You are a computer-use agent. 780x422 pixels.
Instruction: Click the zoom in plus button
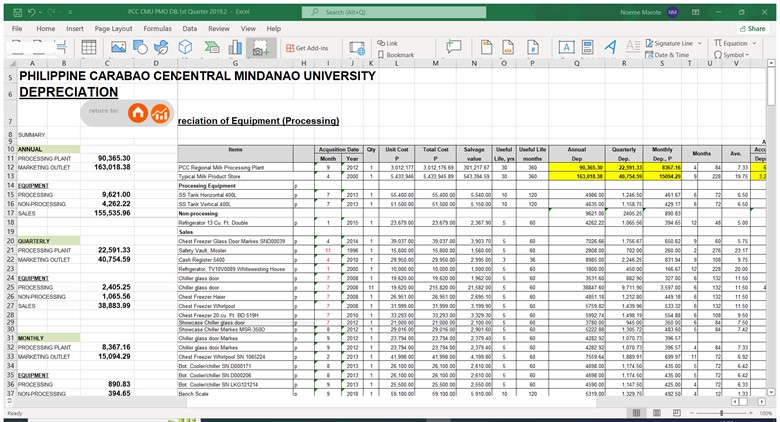point(752,413)
